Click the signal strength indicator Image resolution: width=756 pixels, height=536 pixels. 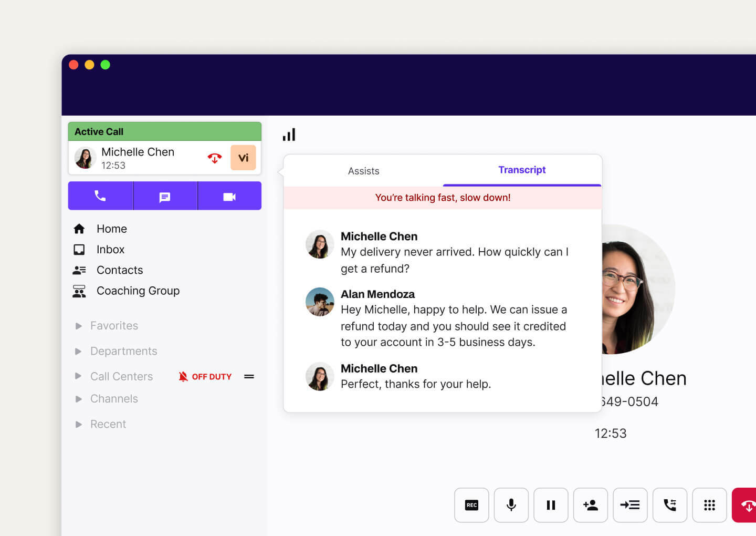(x=289, y=134)
